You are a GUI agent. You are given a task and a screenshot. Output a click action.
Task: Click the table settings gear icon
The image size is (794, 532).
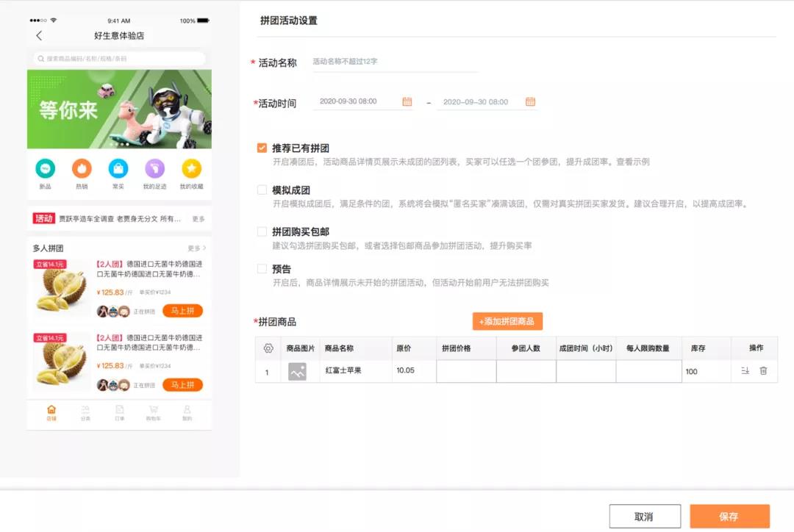268,348
